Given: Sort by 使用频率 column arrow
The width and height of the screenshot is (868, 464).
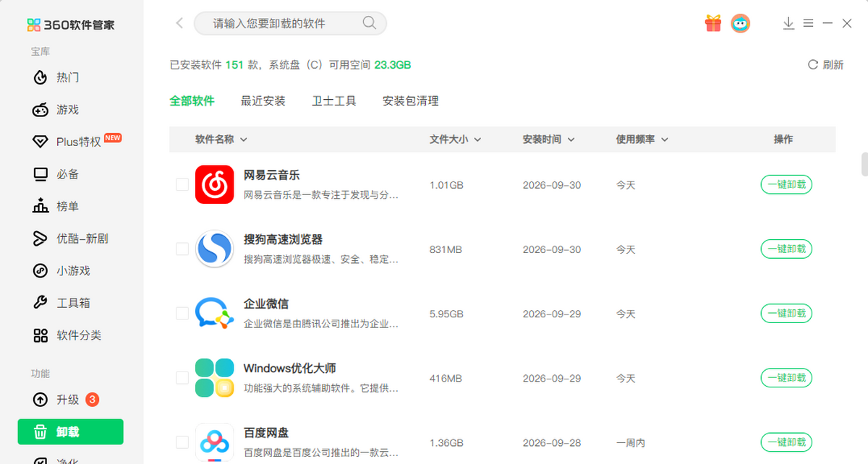Looking at the screenshot, I should click(664, 139).
